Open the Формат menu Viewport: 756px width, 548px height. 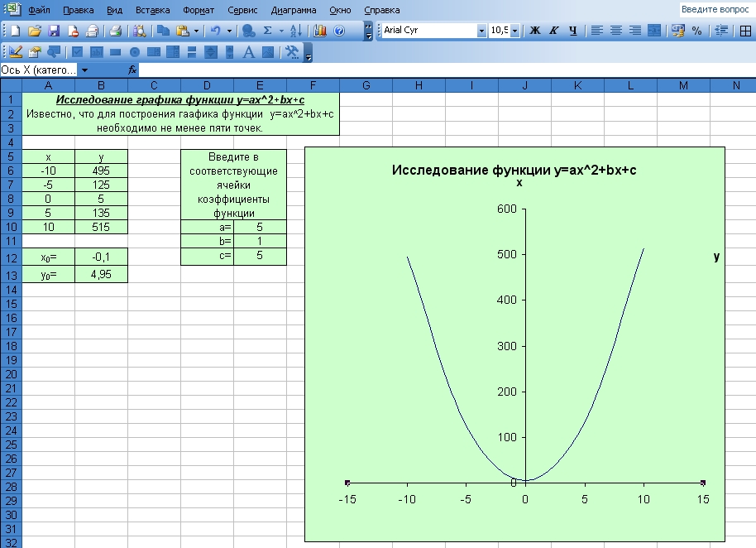[x=198, y=10]
